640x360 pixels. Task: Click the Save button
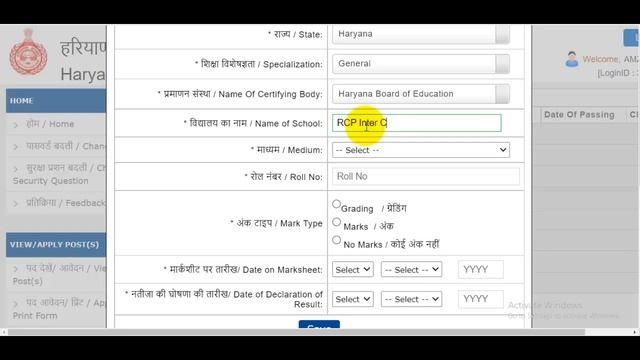coord(319,324)
